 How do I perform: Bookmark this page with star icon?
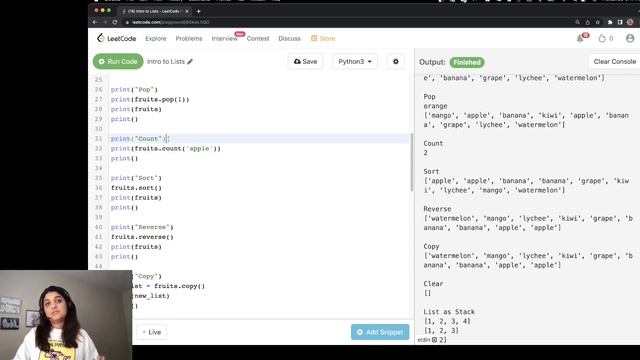point(598,22)
